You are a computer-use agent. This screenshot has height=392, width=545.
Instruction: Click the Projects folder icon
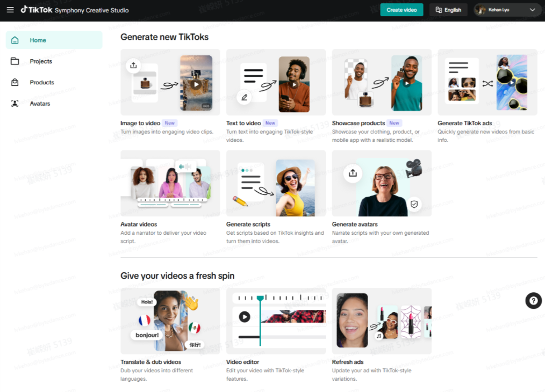tap(15, 61)
